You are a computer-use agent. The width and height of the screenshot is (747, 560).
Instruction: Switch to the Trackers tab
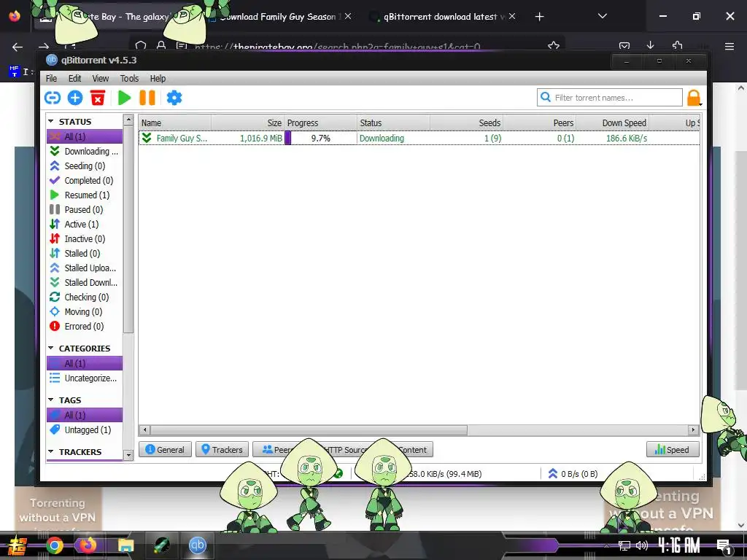click(222, 449)
